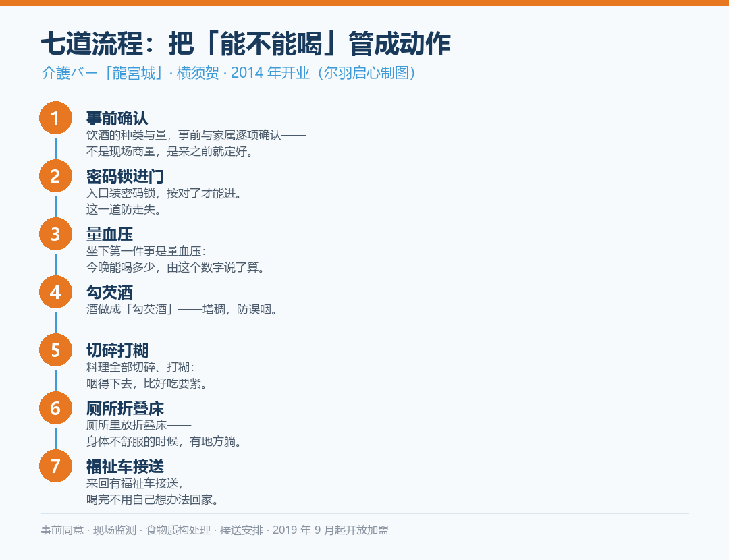Click the line 咽得下去，比好吃要紧。
Screen dimensions: 729x560
[x=147, y=384]
